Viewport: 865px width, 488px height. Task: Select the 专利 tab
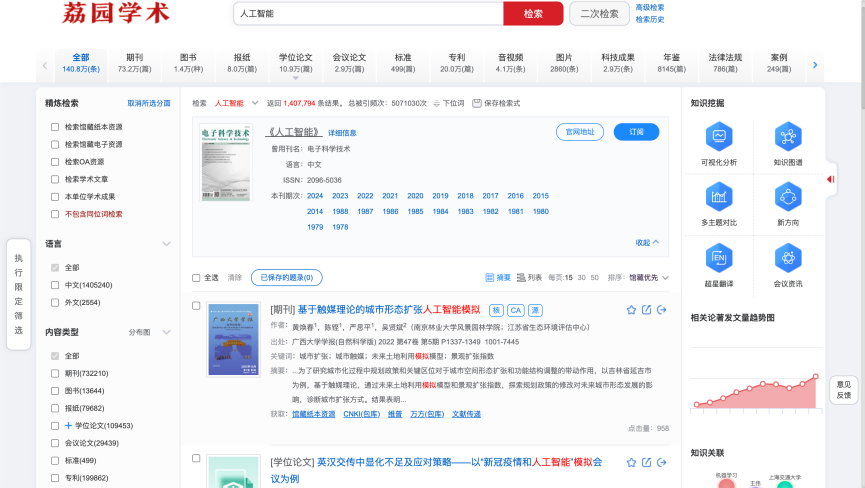point(457,63)
